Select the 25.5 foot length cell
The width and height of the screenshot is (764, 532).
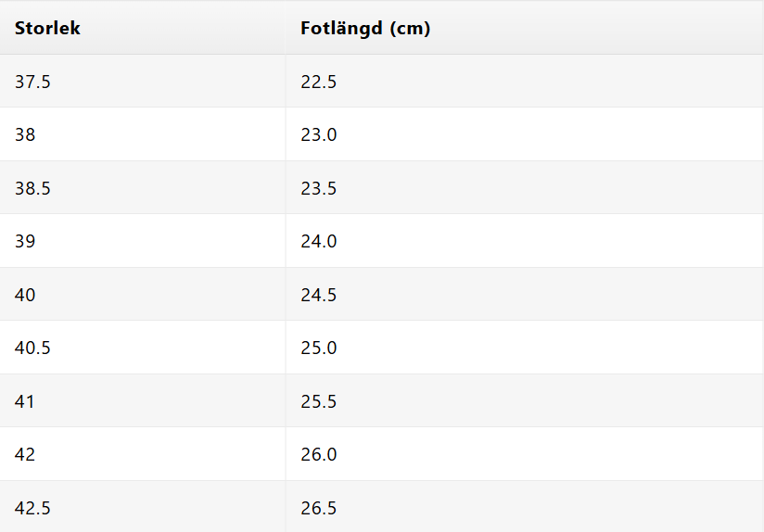(x=318, y=401)
